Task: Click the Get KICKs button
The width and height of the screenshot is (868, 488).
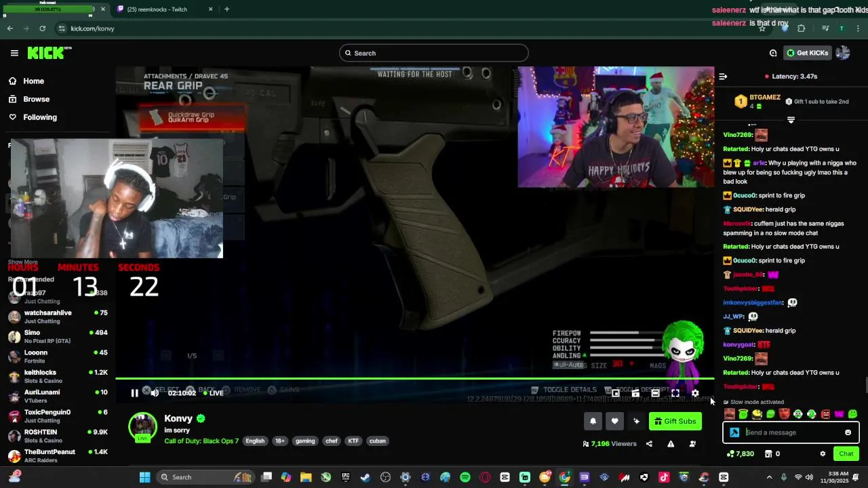Action: [807, 53]
